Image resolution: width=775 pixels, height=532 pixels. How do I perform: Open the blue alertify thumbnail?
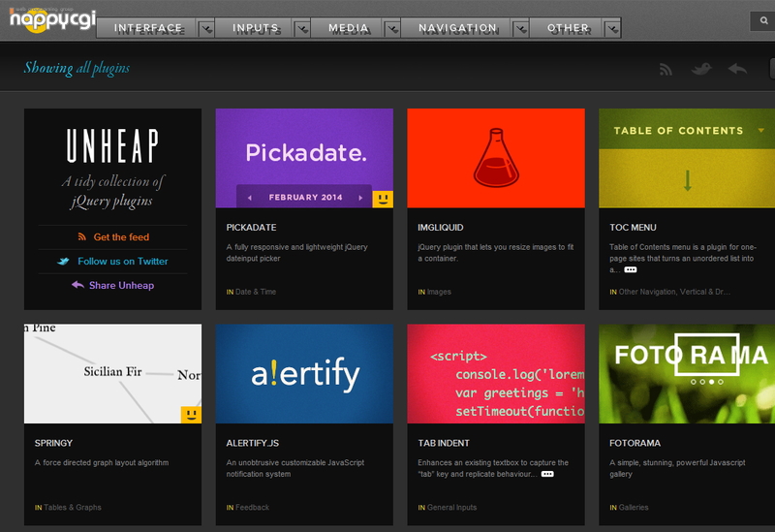[x=304, y=374]
